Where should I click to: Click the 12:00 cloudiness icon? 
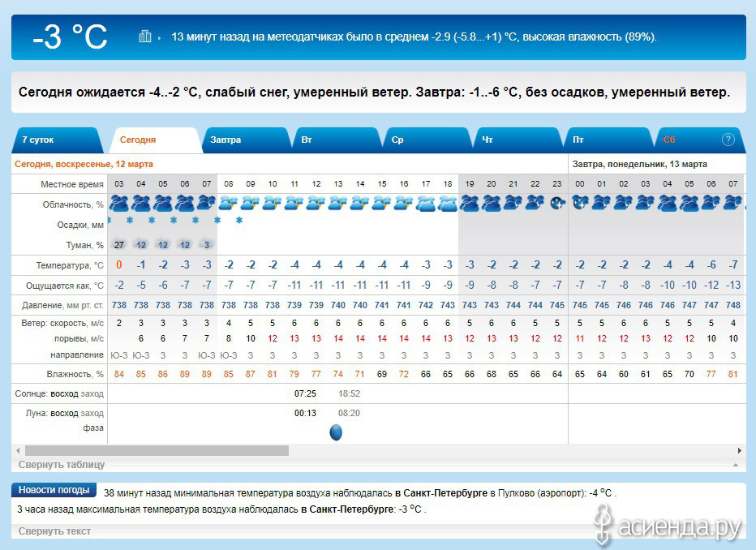point(316,203)
